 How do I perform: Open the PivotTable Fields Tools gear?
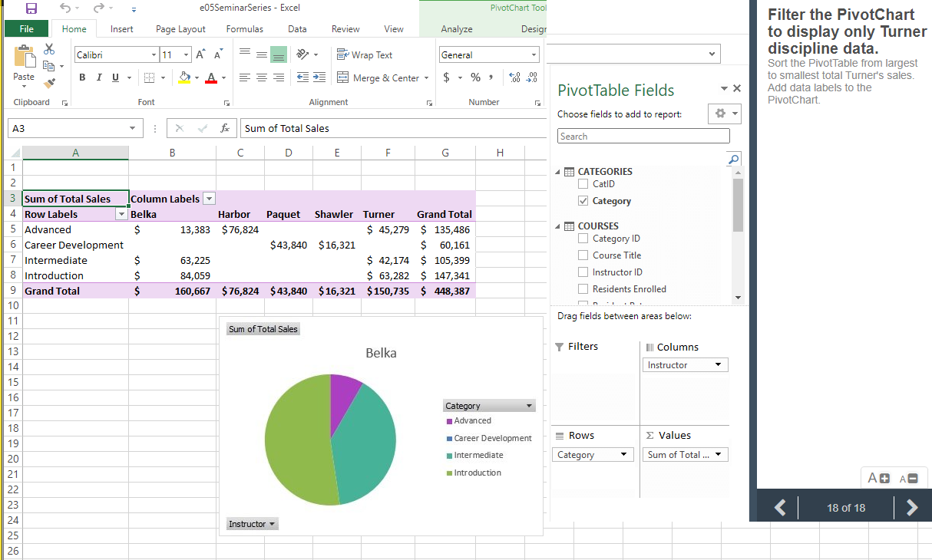click(720, 113)
